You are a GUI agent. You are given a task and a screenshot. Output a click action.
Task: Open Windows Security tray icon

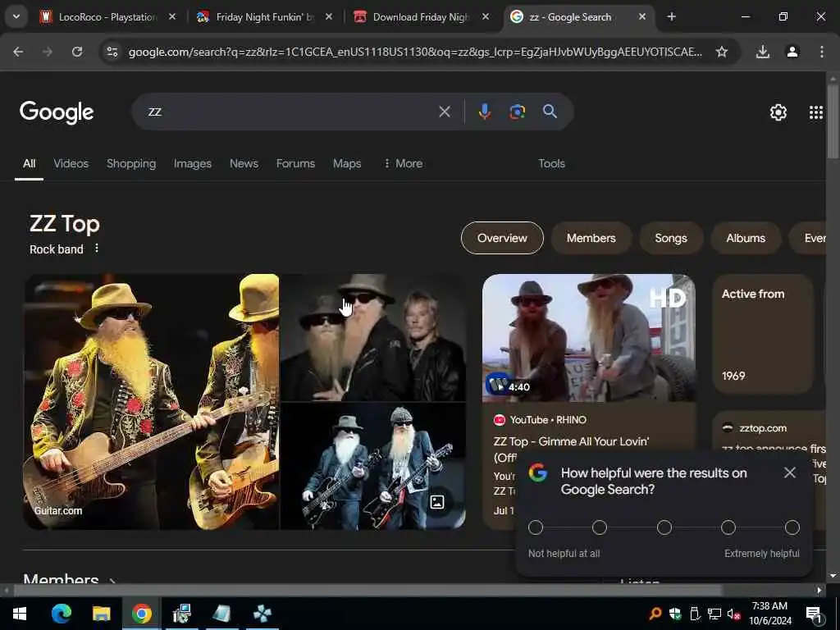pos(675,614)
